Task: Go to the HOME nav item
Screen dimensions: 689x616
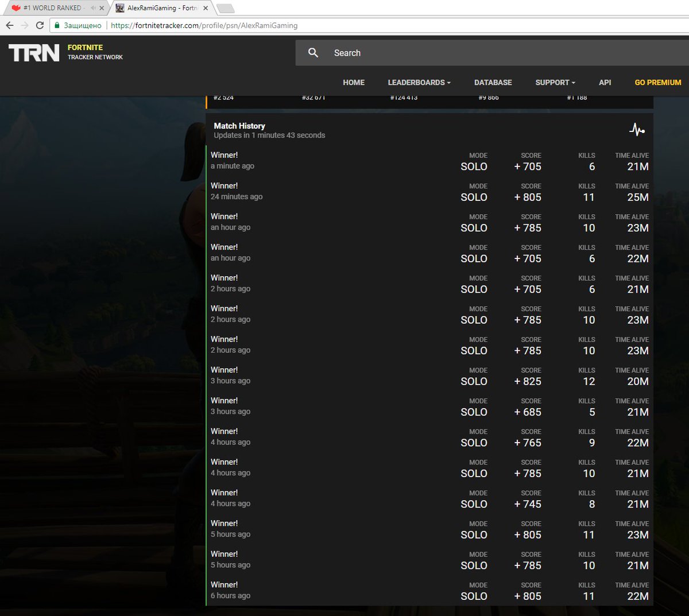Action: tap(354, 83)
